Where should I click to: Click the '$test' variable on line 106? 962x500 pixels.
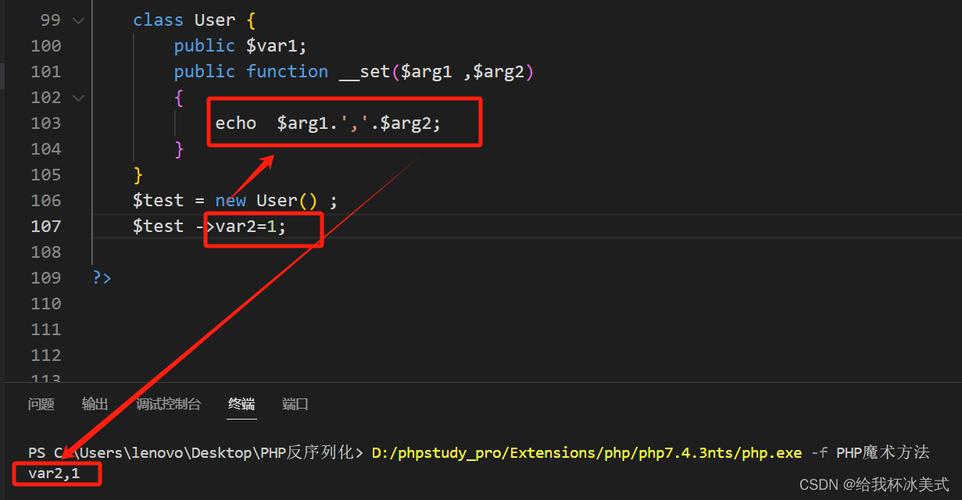pos(158,201)
